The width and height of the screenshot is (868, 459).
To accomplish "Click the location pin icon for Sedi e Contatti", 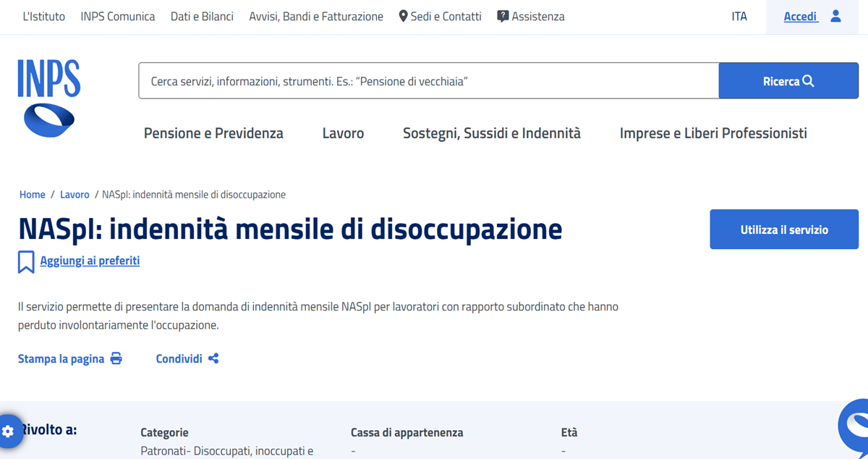I will 403,16.
